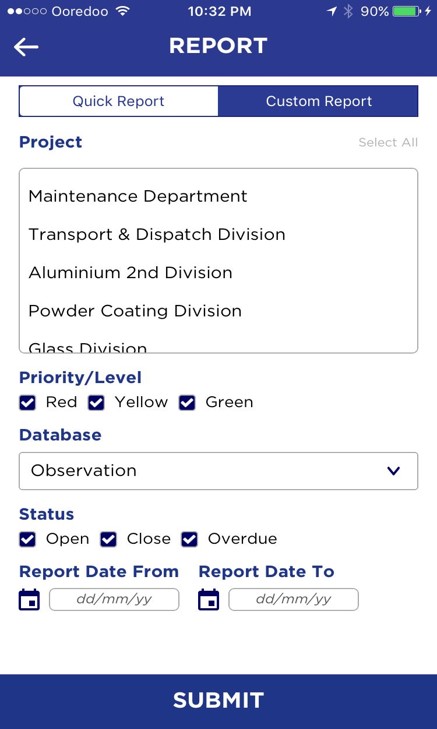Open the Observation database combo box

[x=218, y=471]
